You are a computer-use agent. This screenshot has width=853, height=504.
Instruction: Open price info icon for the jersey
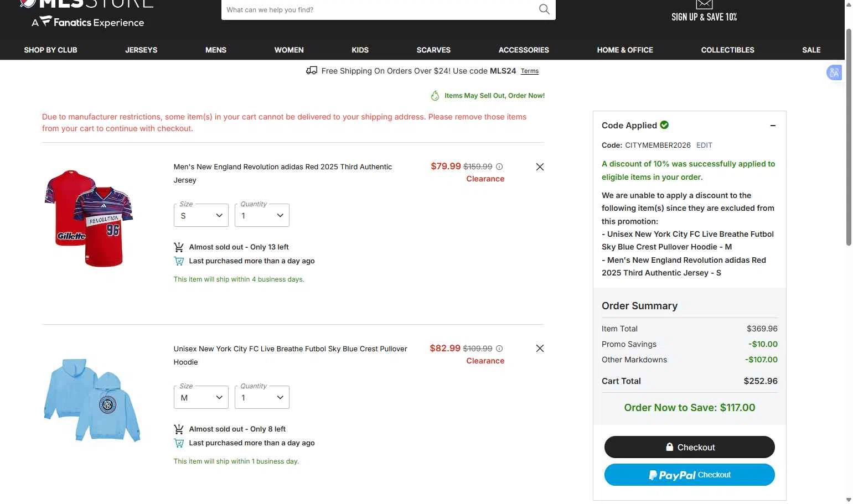click(499, 167)
